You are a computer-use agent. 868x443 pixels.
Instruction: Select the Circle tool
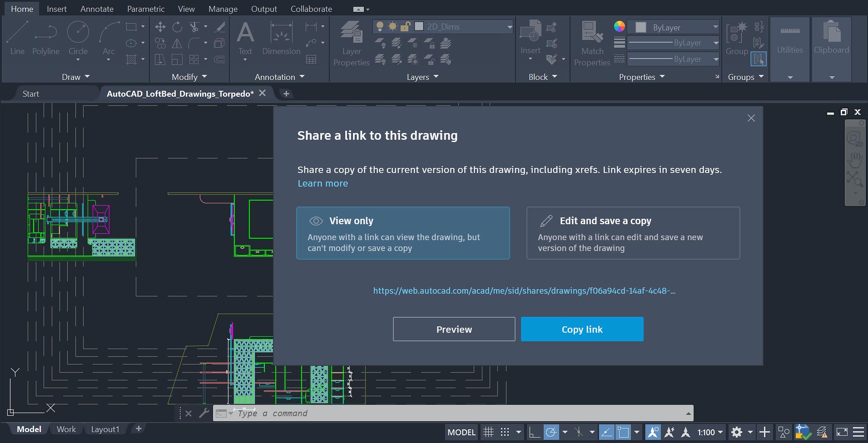[78, 38]
